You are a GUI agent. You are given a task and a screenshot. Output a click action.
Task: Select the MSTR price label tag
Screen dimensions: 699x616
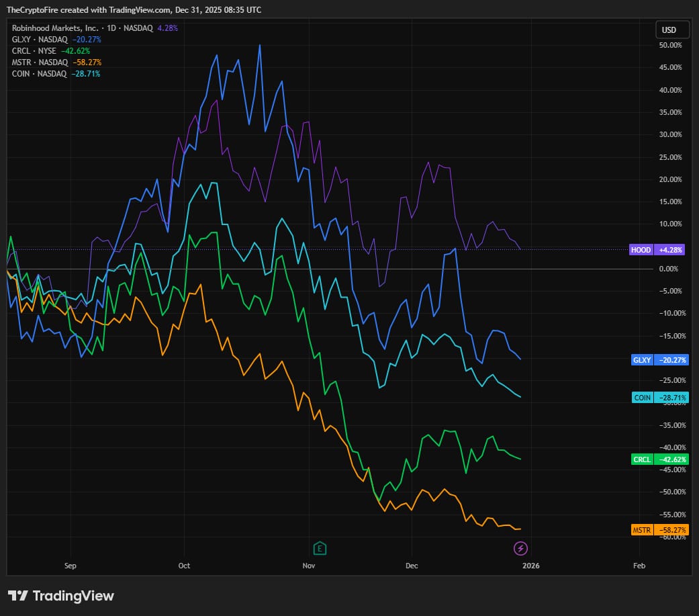tap(660, 530)
